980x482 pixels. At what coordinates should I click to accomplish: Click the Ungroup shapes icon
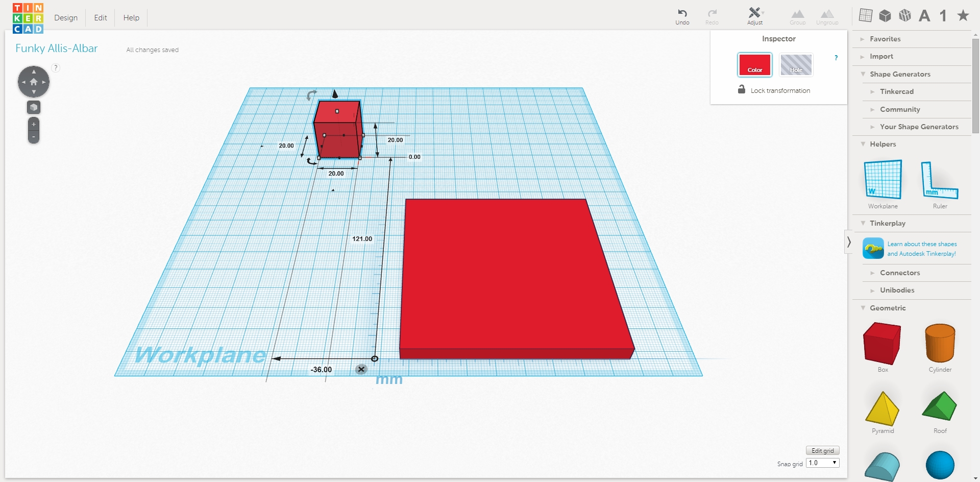point(827,14)
